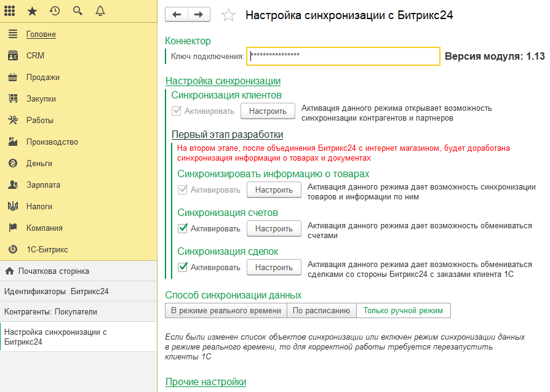The height and width of the screenshot is (392, 550).
Task: Click Настроить for Синхронизация клиентов
Action: 268,111
